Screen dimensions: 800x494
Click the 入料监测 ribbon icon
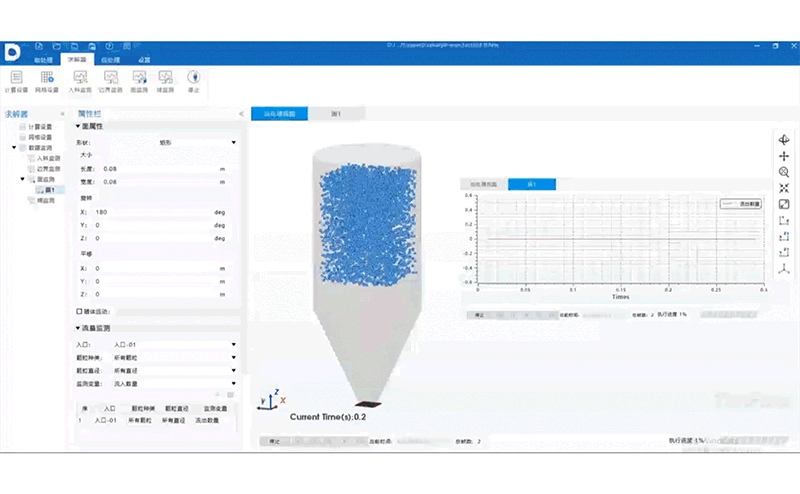[x=80, y=81]
